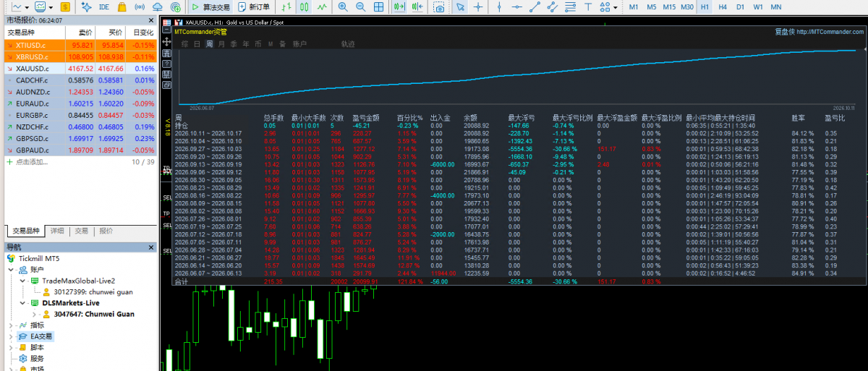This screenshot has height=371, width=868.
Task: Select 服务 services in Navigator
Action: coord(37,358)
